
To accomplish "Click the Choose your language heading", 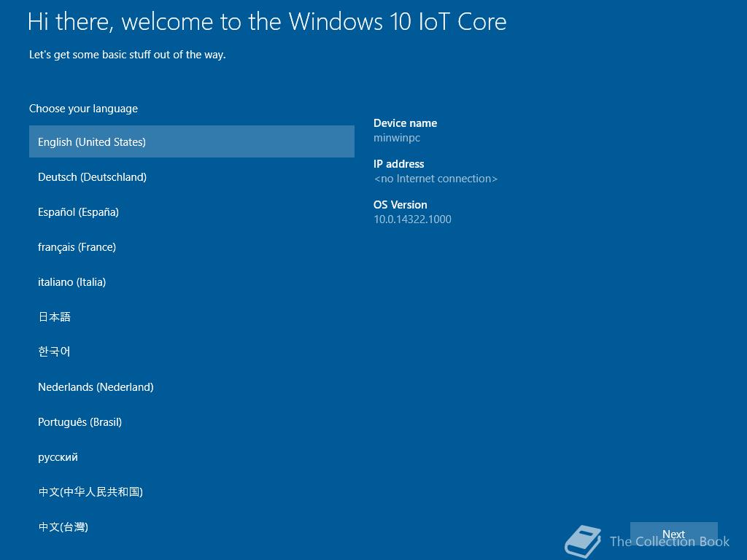I will [x=83, y=109].
